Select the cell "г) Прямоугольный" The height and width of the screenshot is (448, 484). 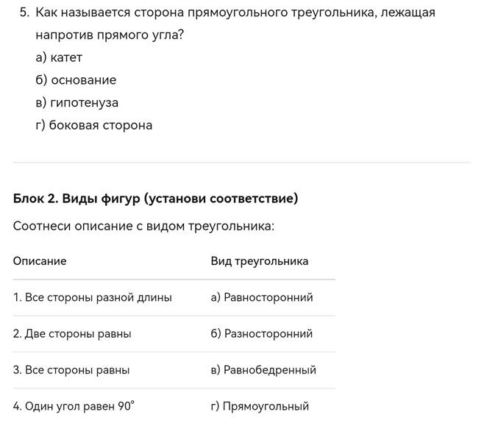pos(260,406)
